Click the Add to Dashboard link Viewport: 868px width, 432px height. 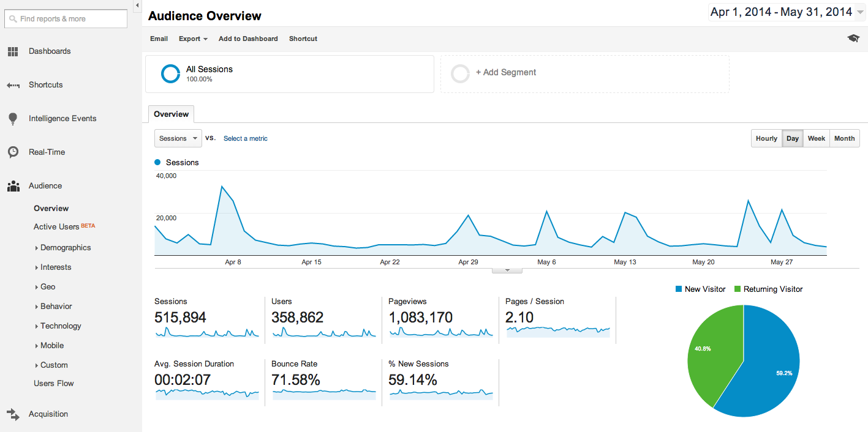point(248,39)
